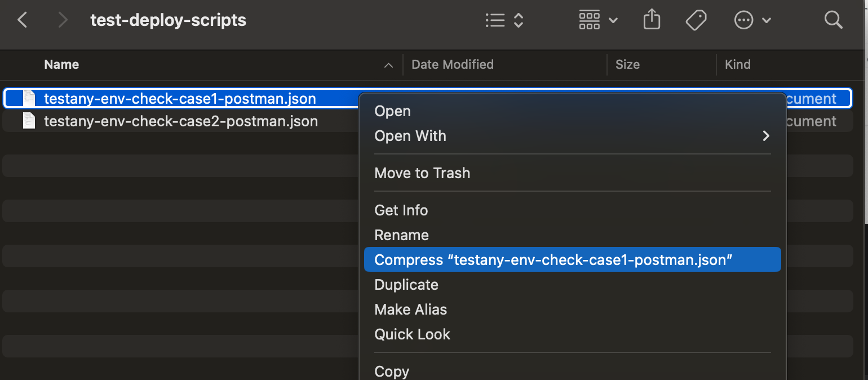Choose Compress "testany-env-check-case1-postman.json"

coord(573,260)
